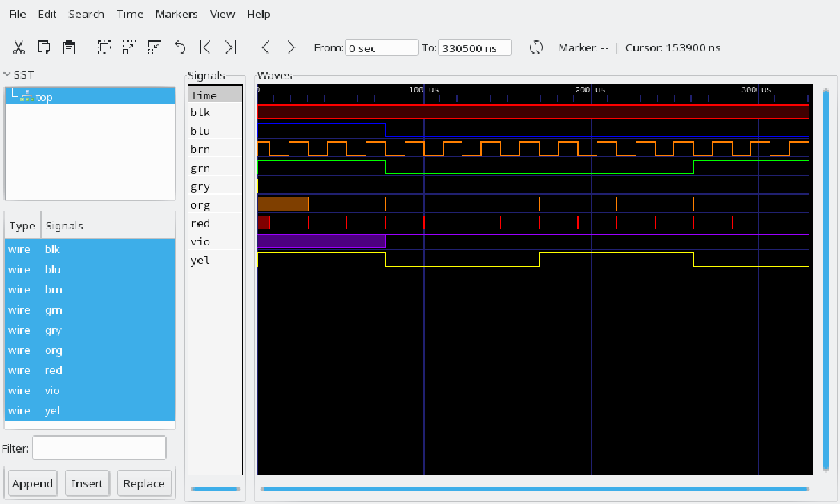Click the Zoom Fit toolbar icon

[104, 47]
